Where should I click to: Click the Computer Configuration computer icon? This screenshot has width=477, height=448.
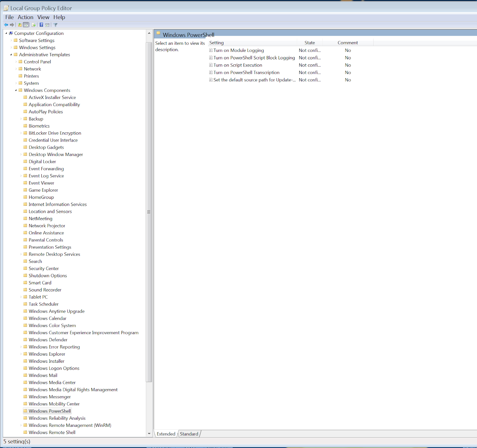[x=11, y=33]
